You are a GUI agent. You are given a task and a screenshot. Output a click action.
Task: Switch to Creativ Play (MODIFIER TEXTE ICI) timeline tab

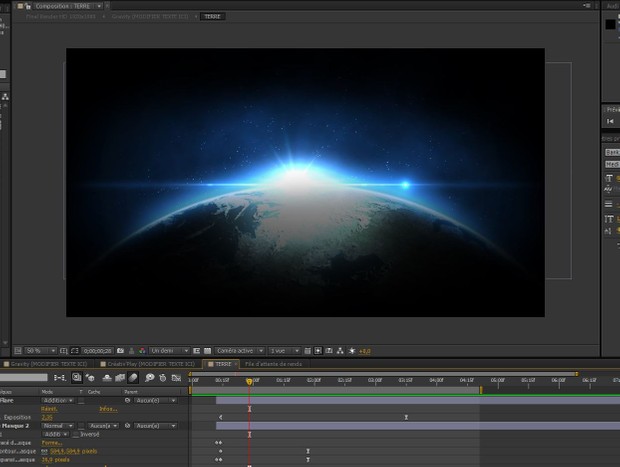click(x=147, y=364)
